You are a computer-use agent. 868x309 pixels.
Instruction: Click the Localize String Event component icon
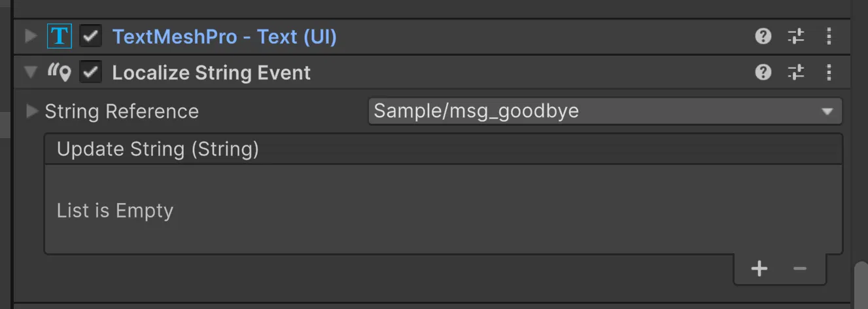pos(60,72)
